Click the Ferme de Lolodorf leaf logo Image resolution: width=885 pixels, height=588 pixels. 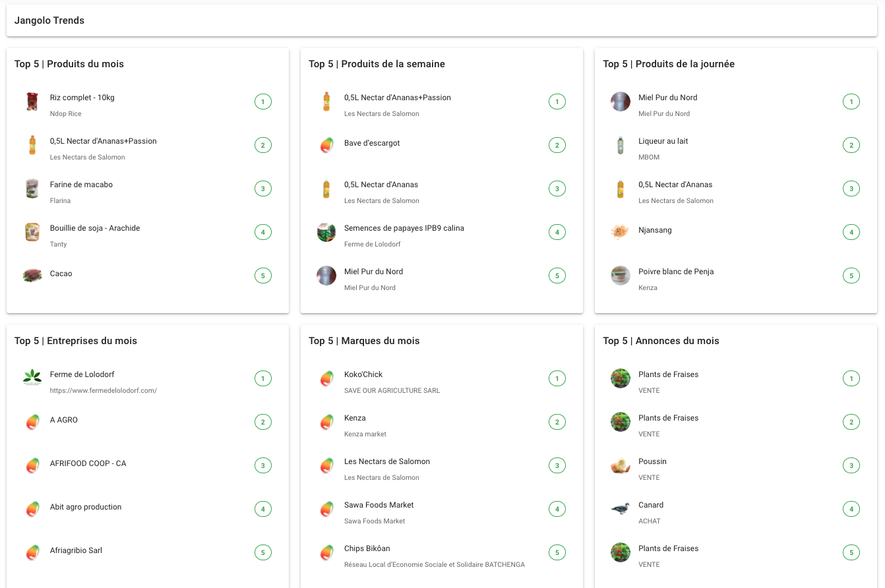pos(32,378)
